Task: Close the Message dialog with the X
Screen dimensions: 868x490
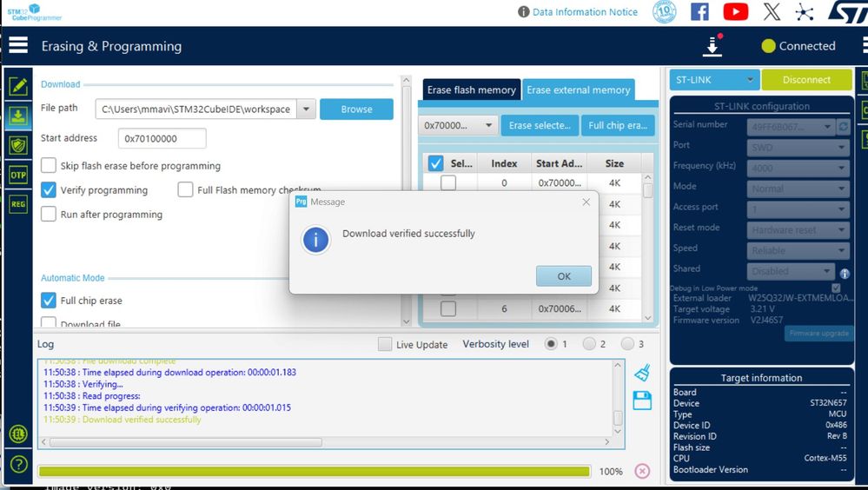Action: point(586,202)
